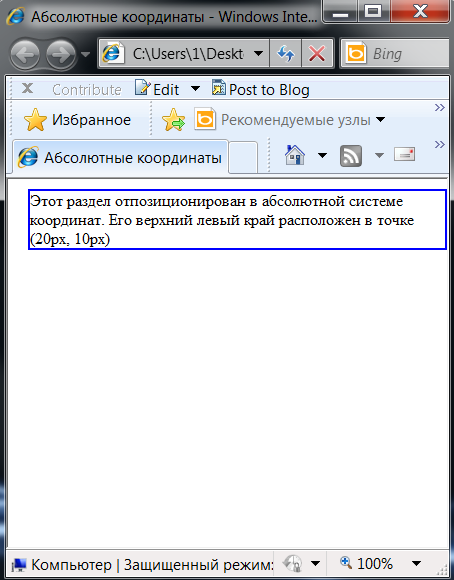Click the Edit button in Contribute toolbar
Screen dimensions: 454x580
point(157,89)
